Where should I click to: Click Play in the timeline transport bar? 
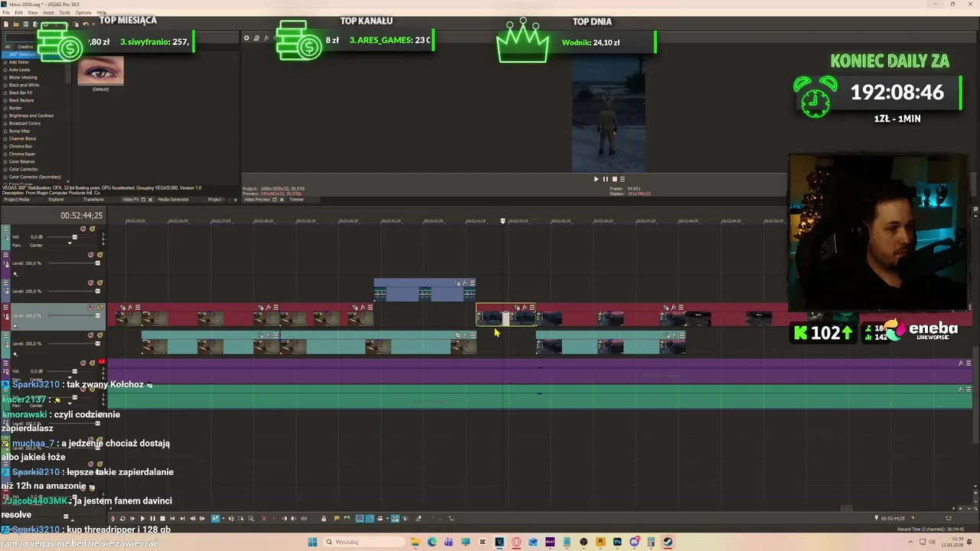tap(143, 518)
